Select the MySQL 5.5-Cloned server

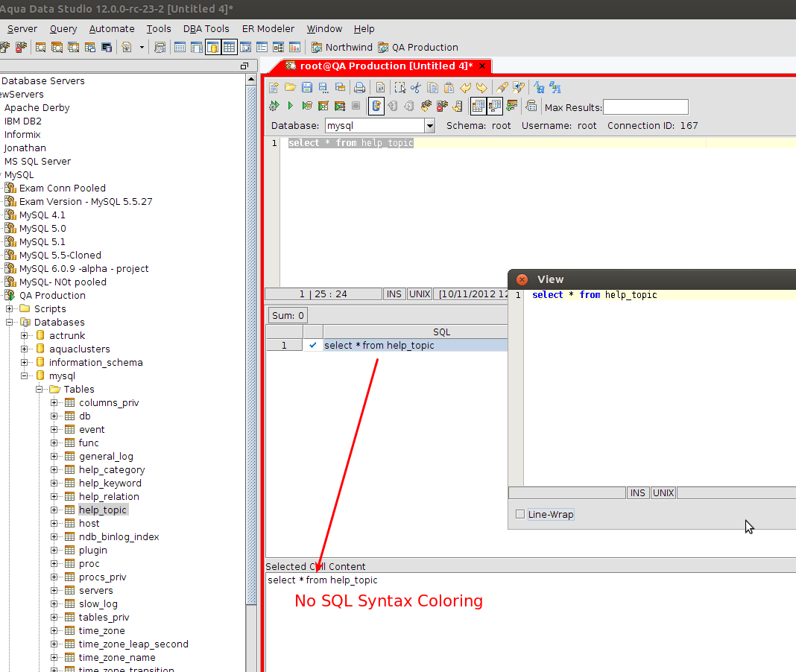[x=60, y=256]
